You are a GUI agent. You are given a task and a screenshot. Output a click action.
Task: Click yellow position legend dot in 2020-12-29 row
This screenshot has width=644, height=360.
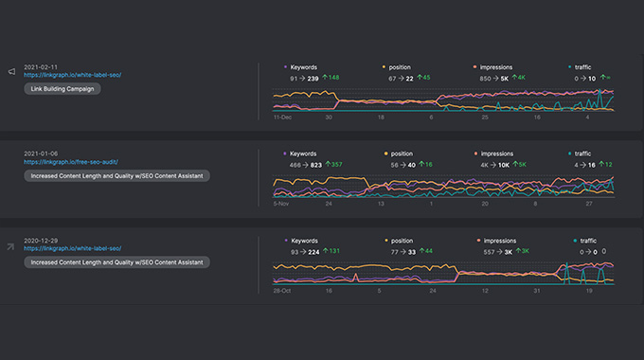[x=386, y=241]
